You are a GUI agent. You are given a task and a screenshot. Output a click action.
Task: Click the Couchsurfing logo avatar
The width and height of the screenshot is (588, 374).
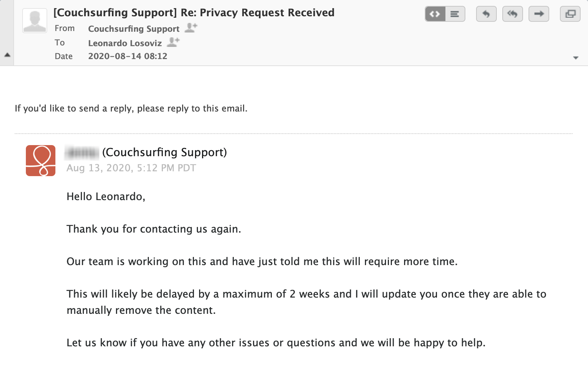41,161
